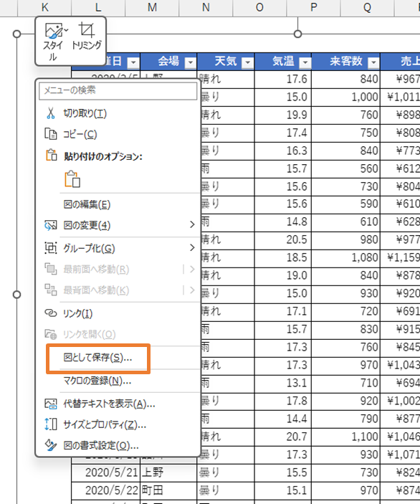Image resolution: width=420 pixels, height=504 pixels.
Task: Click the 図の変更 change picture icon
Action: tap(50, 225)
